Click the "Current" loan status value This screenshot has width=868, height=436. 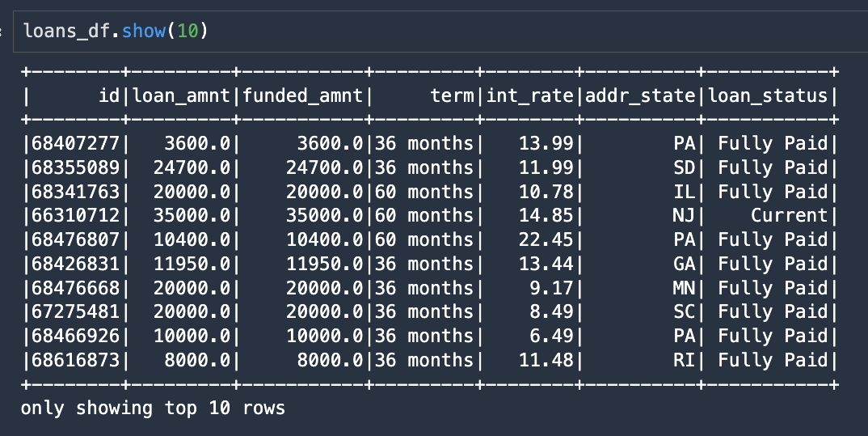[x=789, y=215]
